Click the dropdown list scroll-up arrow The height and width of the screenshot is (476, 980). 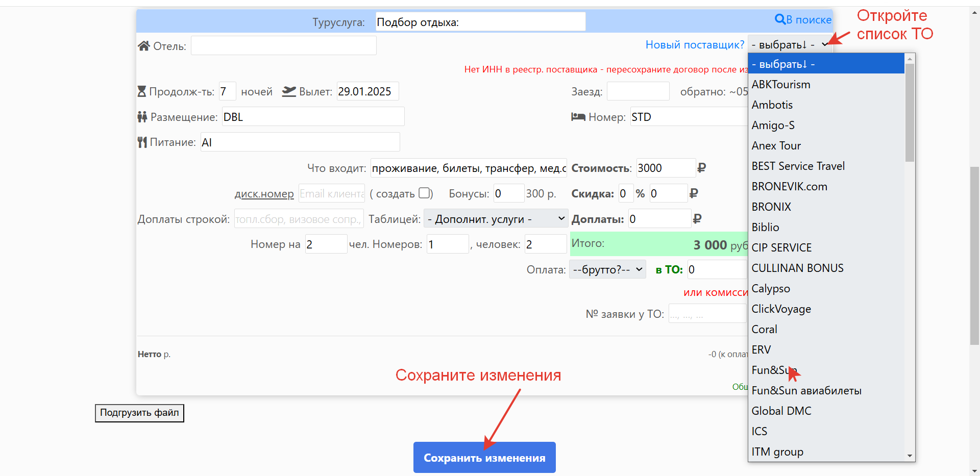tap(910, 59)
